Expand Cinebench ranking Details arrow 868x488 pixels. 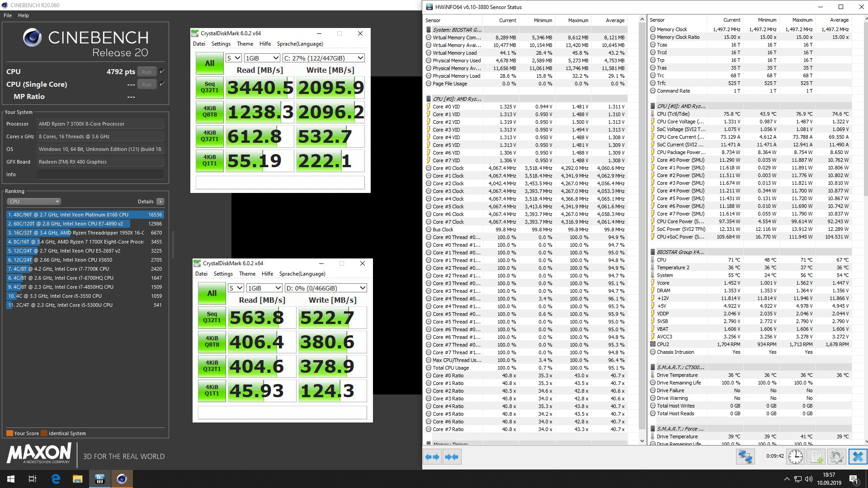coord(160,202)
